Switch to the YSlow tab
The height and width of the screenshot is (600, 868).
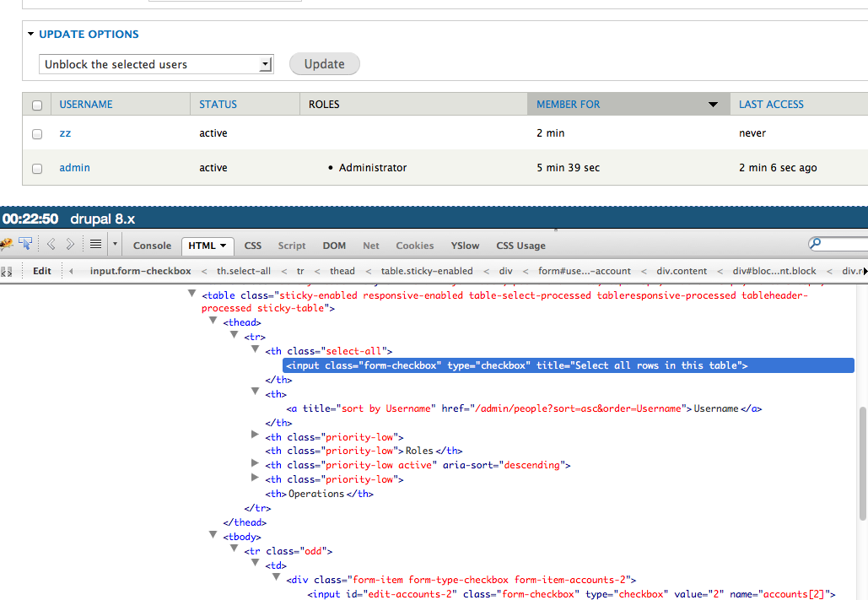tap(465, 246)
